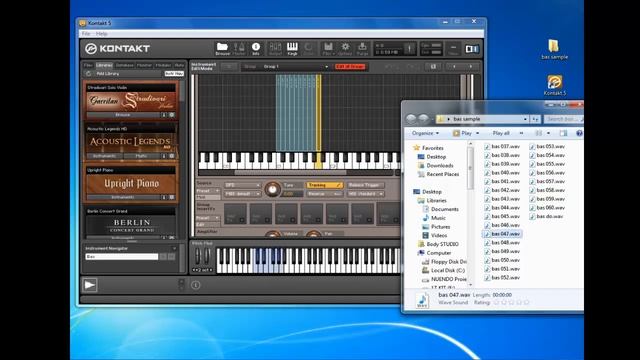This screenshot has height=360, width=640.
Task: Open the Files menu icon in Kontakt header
Action: 328,49
